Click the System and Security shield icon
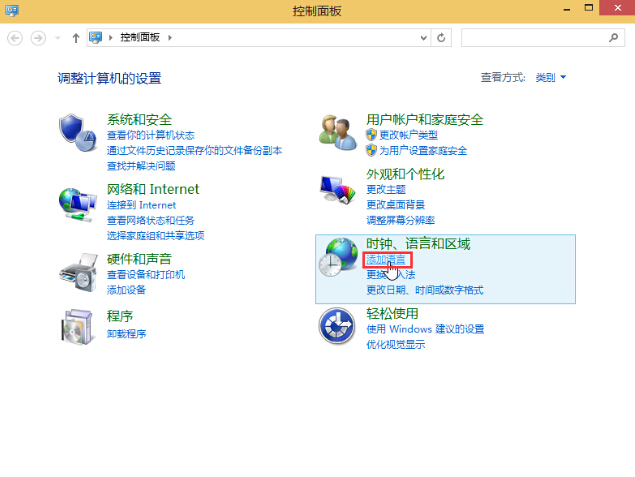Image resolution: width=635 pixels, height=477 pixels. pos(77,130)
